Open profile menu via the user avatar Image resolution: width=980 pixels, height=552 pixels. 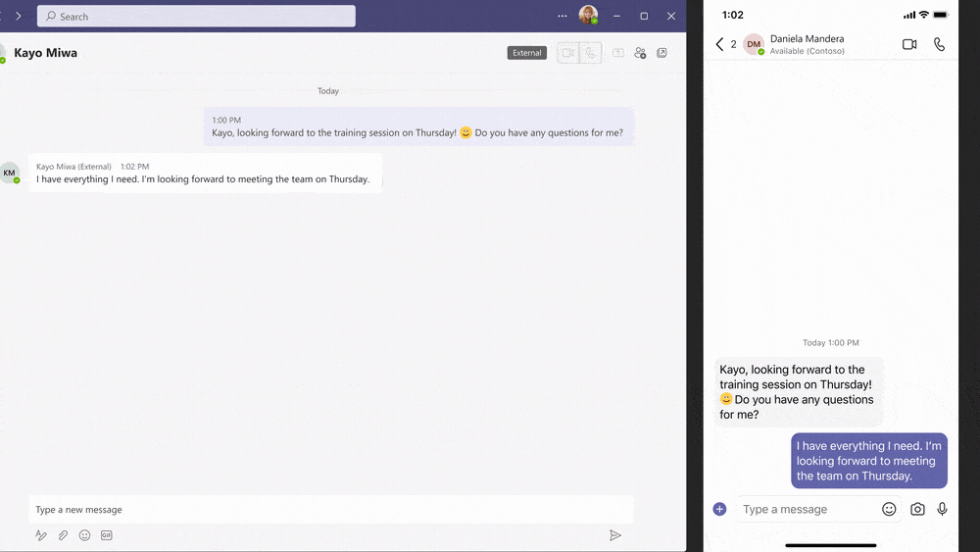[x=588, y=16]
